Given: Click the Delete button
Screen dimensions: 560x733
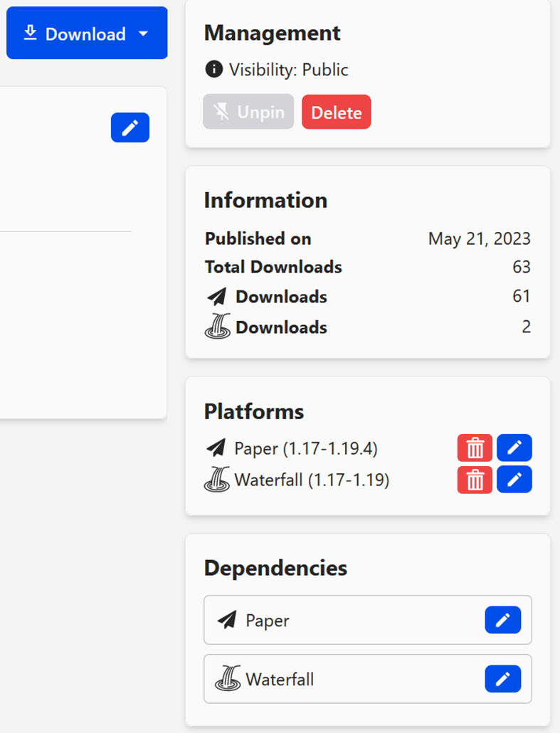Looking at the screenshot, I should (x=336, y=112).
